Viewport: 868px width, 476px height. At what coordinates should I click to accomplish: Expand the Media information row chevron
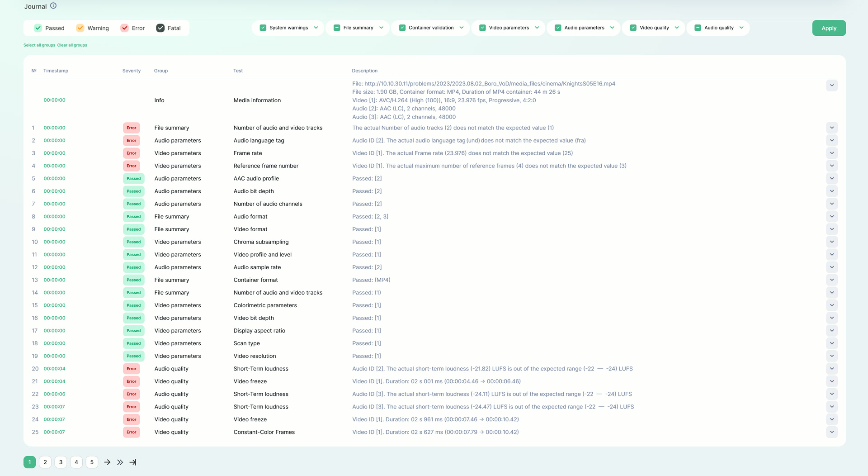[x=831, y=86]
